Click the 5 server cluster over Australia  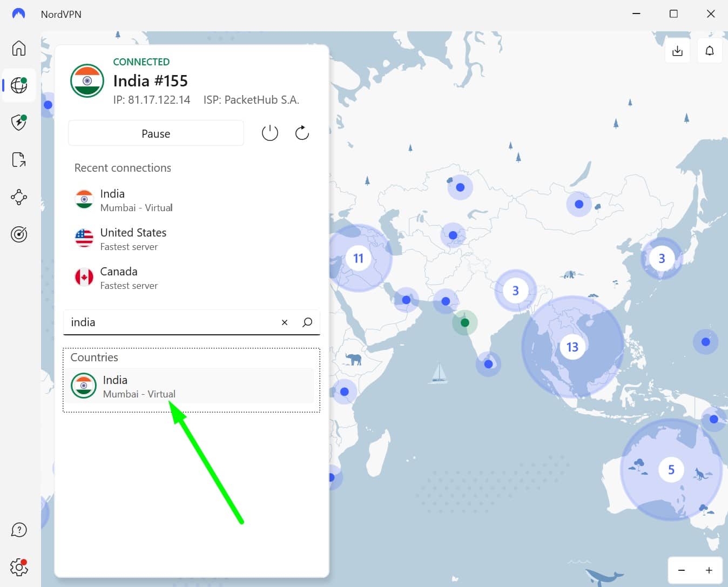[x=671, y=470]
